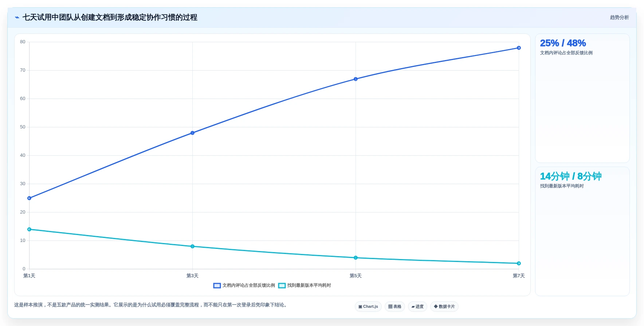
Task: Select the 表格 tag button
Action: (395, 306)
